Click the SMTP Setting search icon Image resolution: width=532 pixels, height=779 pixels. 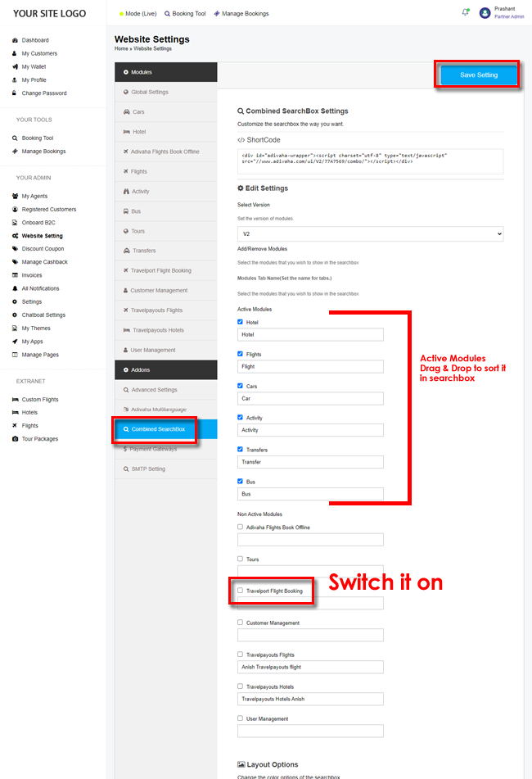point(126,469)
